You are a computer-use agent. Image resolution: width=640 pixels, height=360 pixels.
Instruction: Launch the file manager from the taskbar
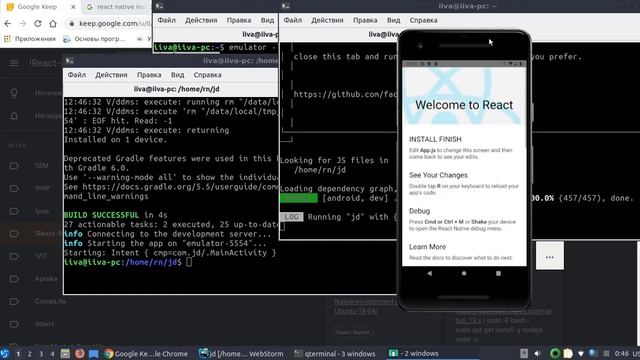click(65, 353)
